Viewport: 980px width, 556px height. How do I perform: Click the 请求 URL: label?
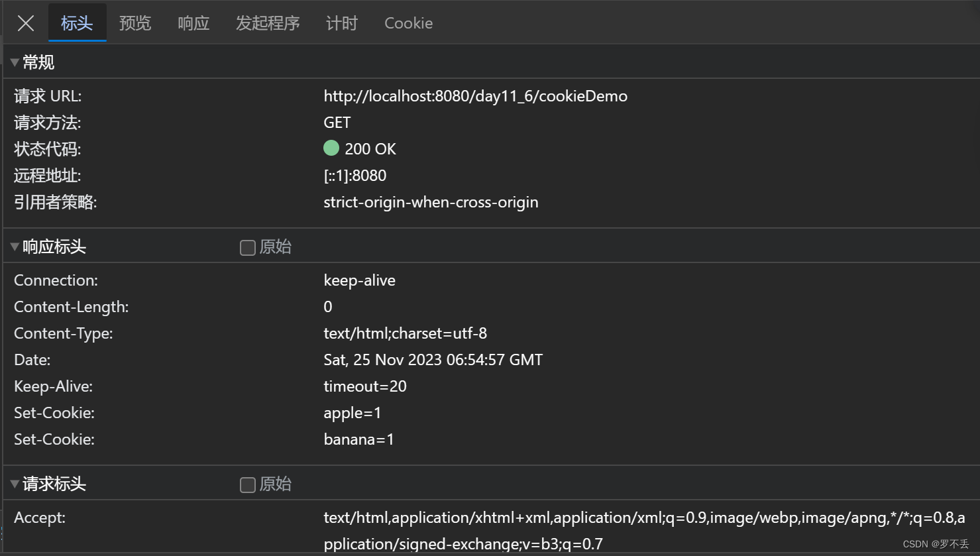[x=48, y=96]
